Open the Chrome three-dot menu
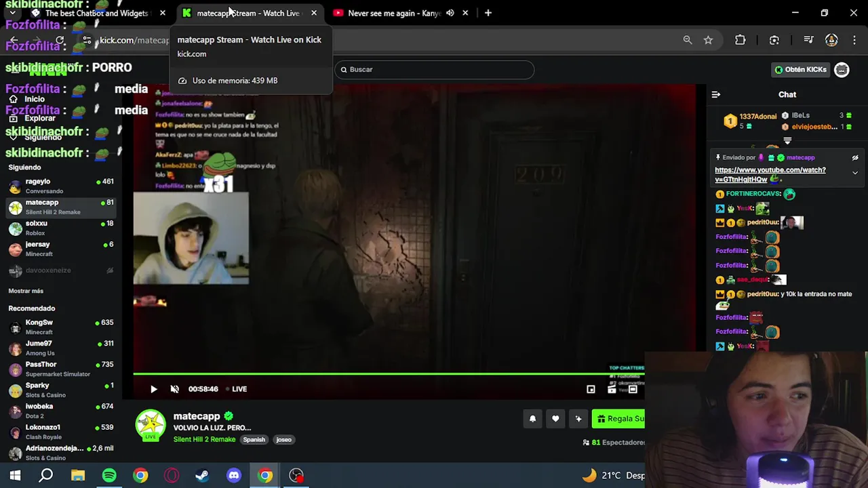The height and width of the screenshot is (488, 868). coord(854,40)
